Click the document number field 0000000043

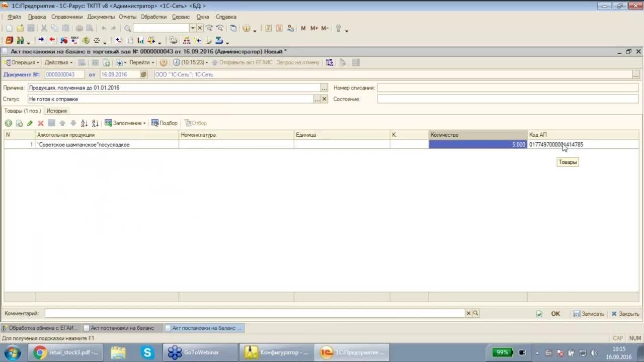(65, 74)
